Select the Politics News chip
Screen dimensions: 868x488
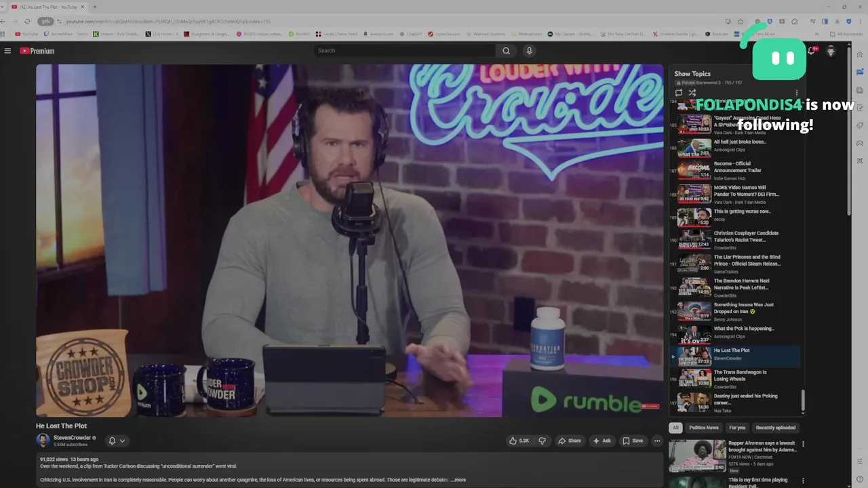click(x=704, y=428)
